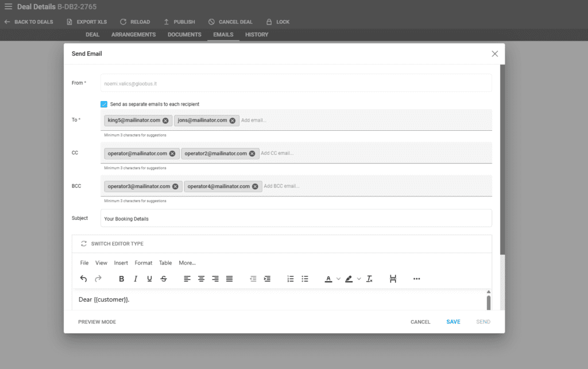Save the email draft
588x369 pixels.
point(453,322)
